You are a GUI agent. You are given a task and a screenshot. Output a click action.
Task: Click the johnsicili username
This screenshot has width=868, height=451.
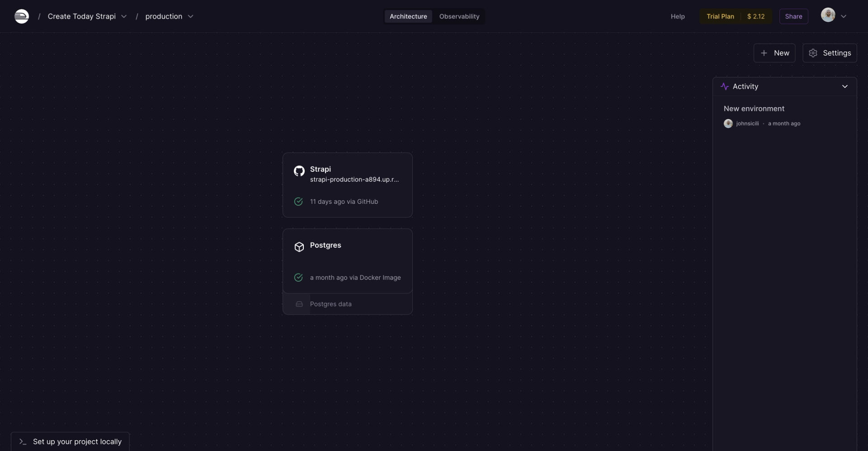coord(747,123)
